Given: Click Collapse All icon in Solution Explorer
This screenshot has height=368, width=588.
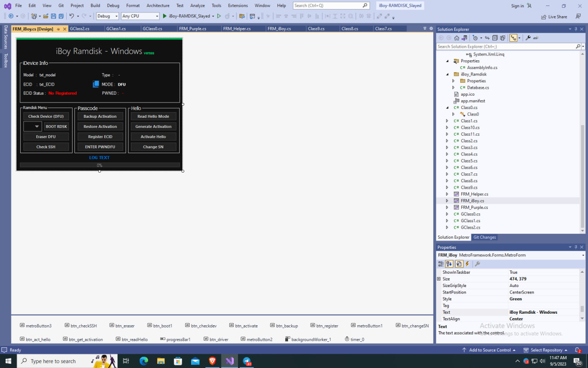Looking at the screenshot, I should click(x=495, y=38).
